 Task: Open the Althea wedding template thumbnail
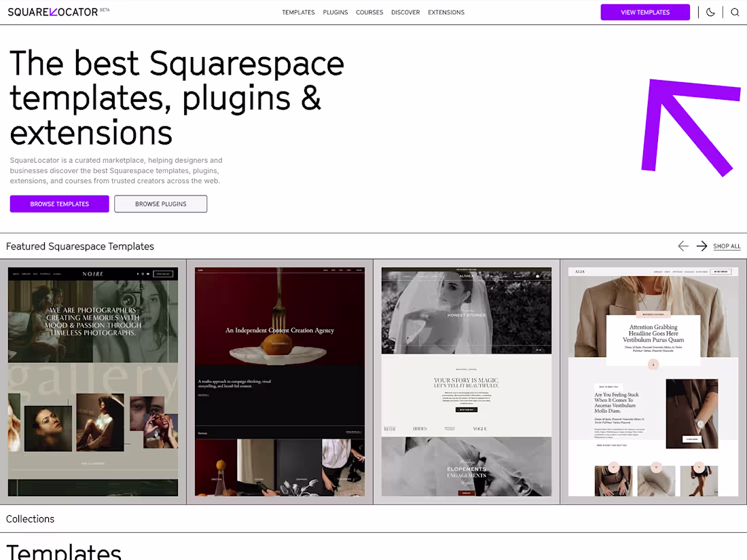click(467, 381)
